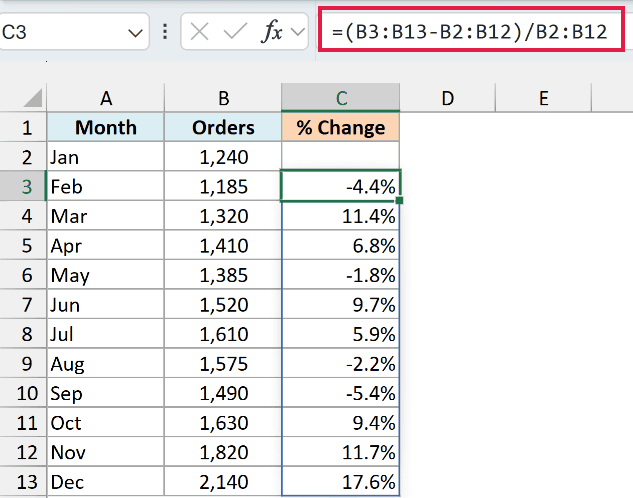The image size is (633, 498).
Task: Select column C header
Action: [341, 98]
